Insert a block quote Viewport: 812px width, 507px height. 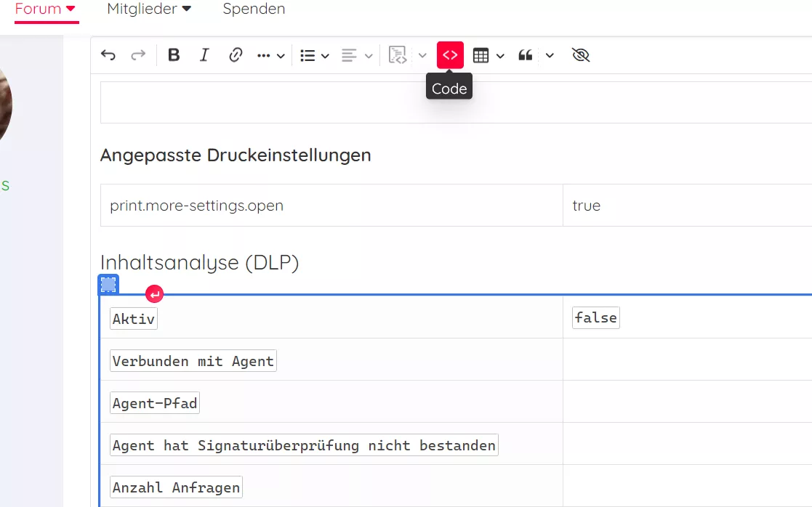[x=525, y=55]
